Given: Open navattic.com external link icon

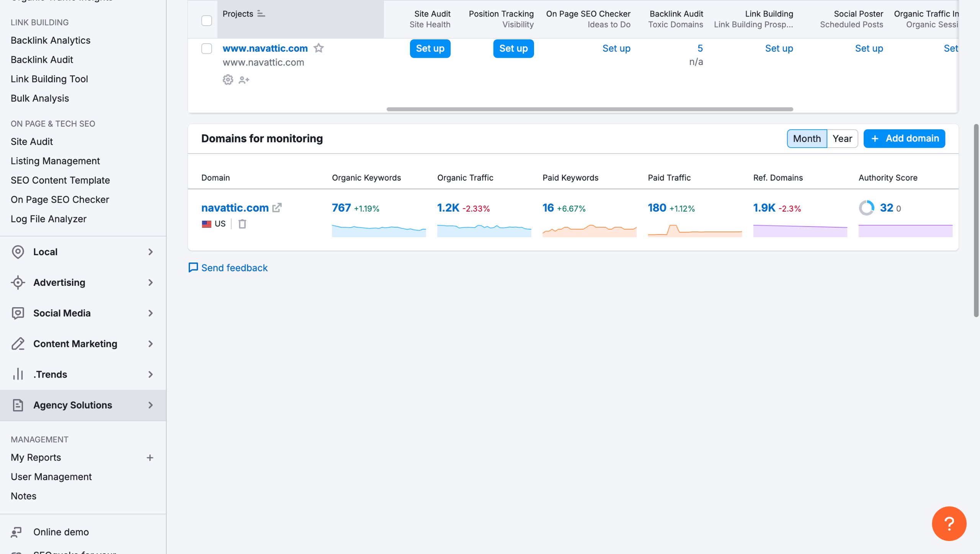Looking at the screenshot, I should coord(277,208).
